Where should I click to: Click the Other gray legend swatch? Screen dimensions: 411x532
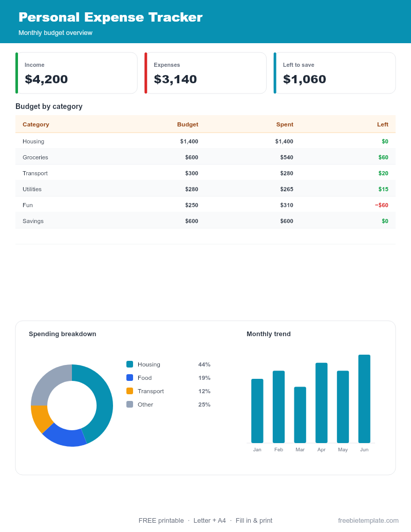click(129, 405)
